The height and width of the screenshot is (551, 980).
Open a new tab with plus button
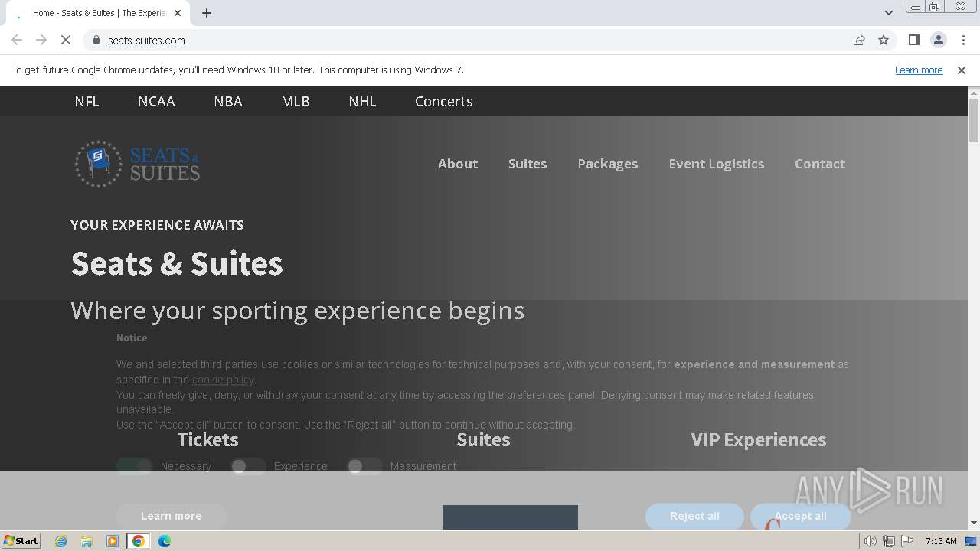tap(207, 13)
